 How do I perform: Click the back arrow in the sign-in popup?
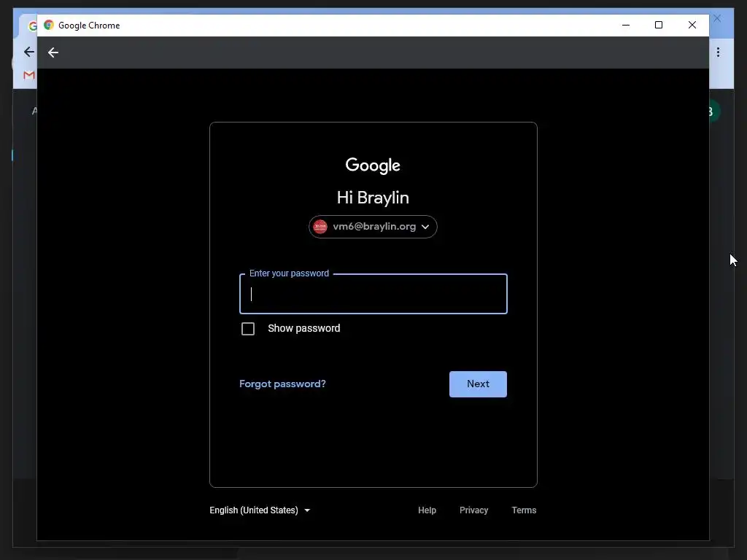(53, 52)
